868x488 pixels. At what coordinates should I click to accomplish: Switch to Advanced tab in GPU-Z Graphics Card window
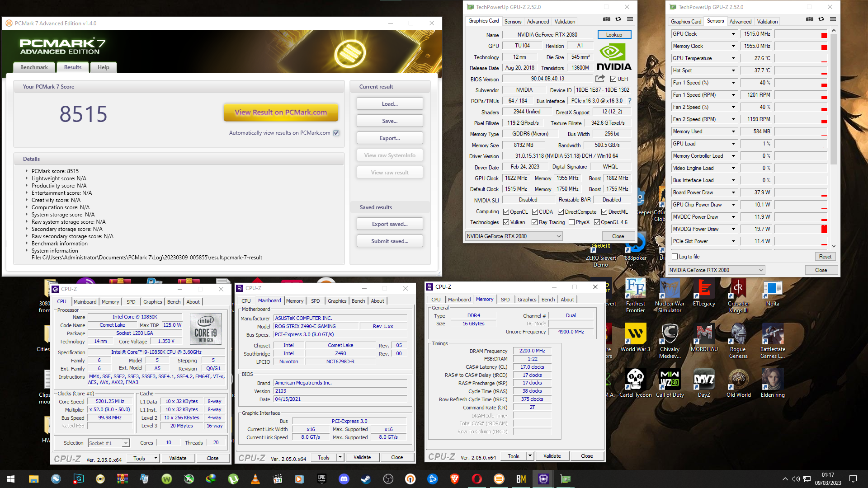pyautogui.click(x=538, y=21)
